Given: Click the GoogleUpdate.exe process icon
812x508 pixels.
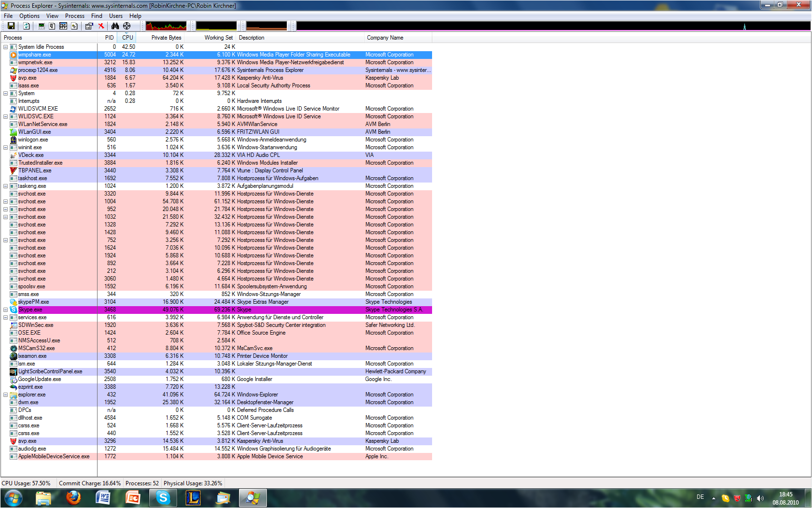Looking at the screenshot, I should 14,380.
